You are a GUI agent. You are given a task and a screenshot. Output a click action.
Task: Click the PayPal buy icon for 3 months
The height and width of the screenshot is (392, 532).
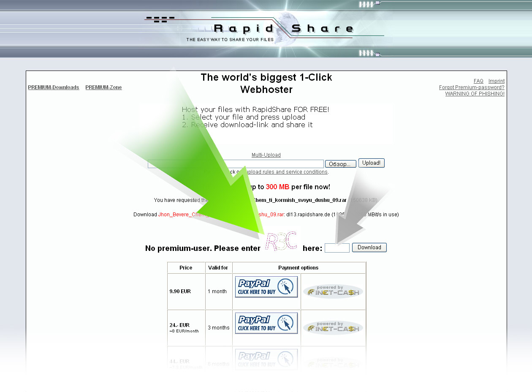(266, 324)
